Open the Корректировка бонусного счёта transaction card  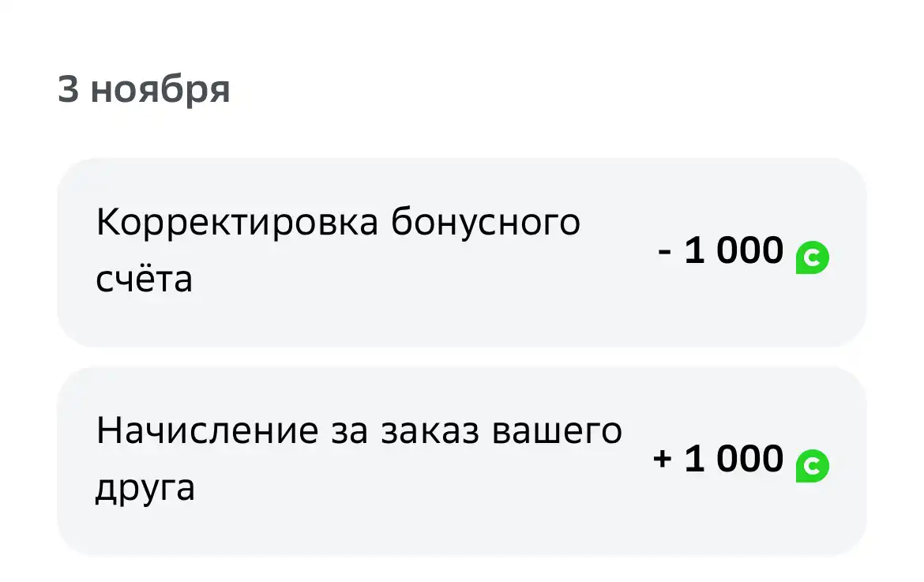(461, 252)
